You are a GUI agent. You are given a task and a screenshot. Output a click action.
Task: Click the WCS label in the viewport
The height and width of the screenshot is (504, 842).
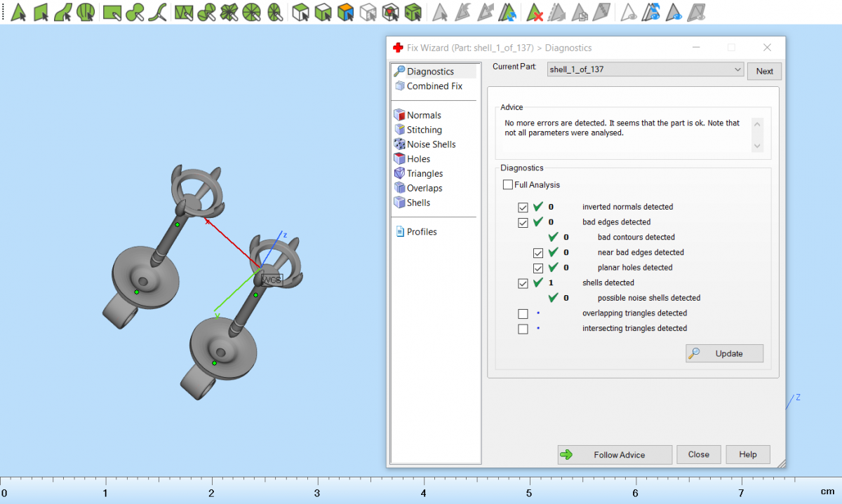point(272,280)
